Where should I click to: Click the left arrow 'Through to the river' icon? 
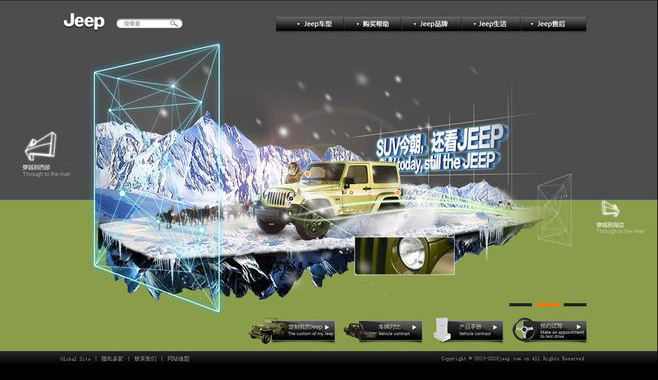(40, 146)
